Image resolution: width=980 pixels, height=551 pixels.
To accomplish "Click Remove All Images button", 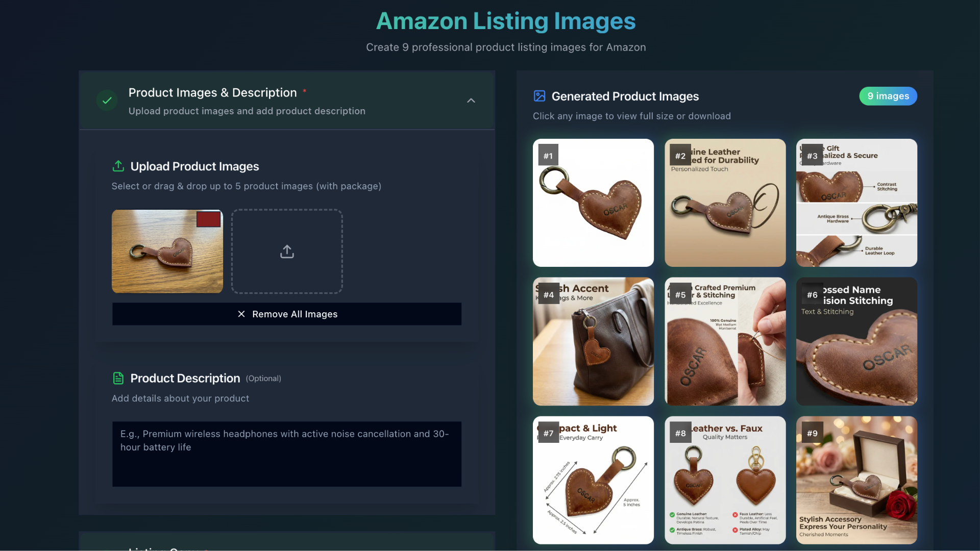I will coord(287,314).
